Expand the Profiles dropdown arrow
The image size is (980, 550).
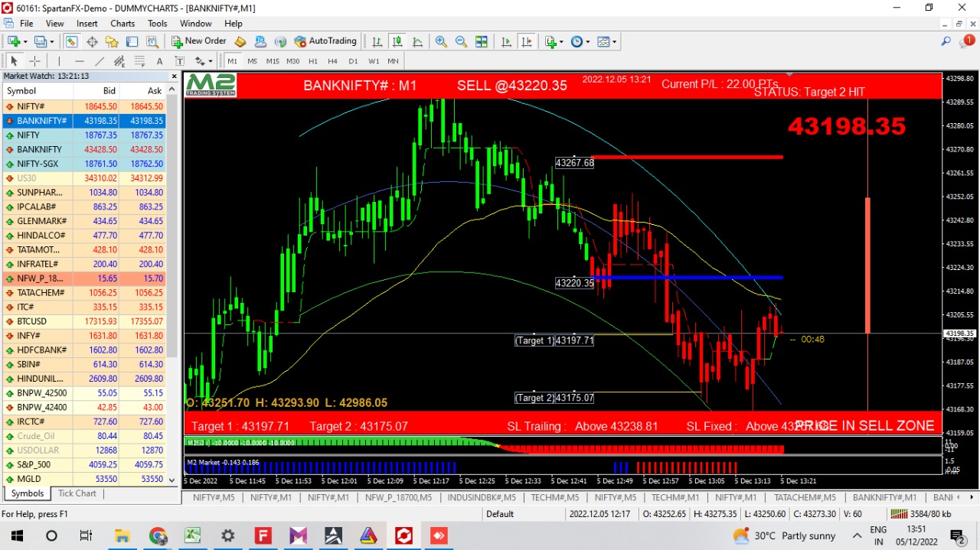coord(52,41)
